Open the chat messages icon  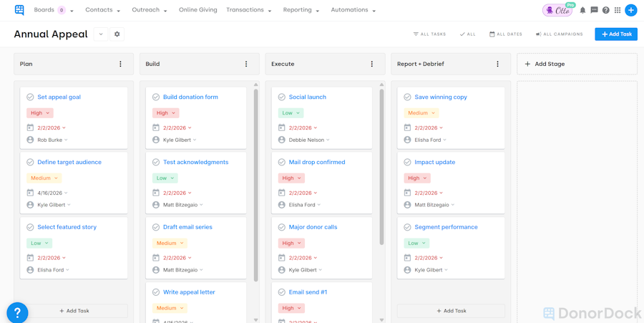(594, 10)
